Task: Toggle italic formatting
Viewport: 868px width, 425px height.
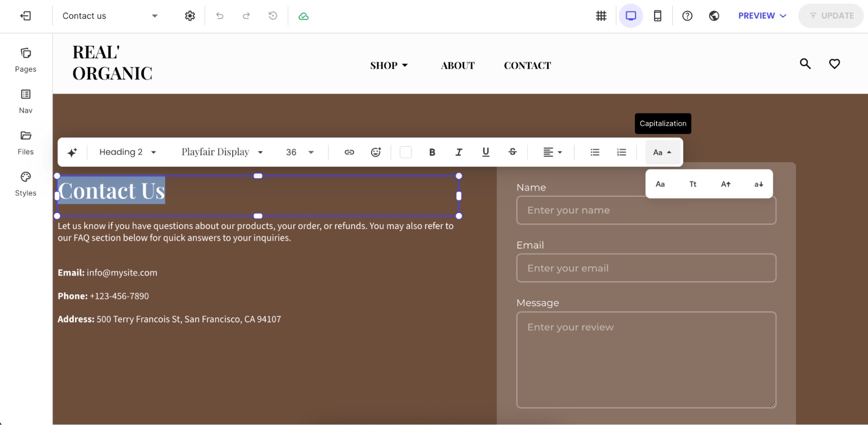Action: coord(459,152)
